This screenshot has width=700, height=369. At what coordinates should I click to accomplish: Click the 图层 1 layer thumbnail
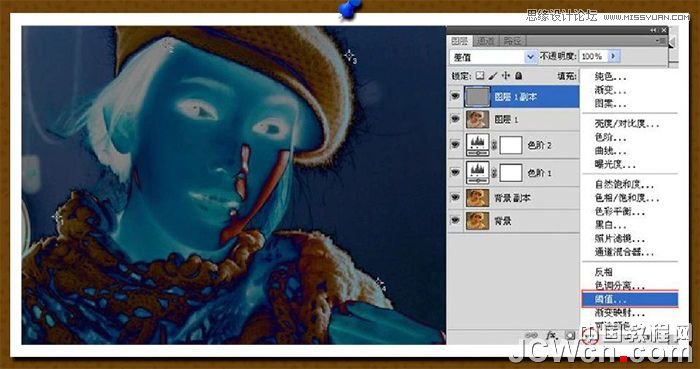(x=477, y=119)
